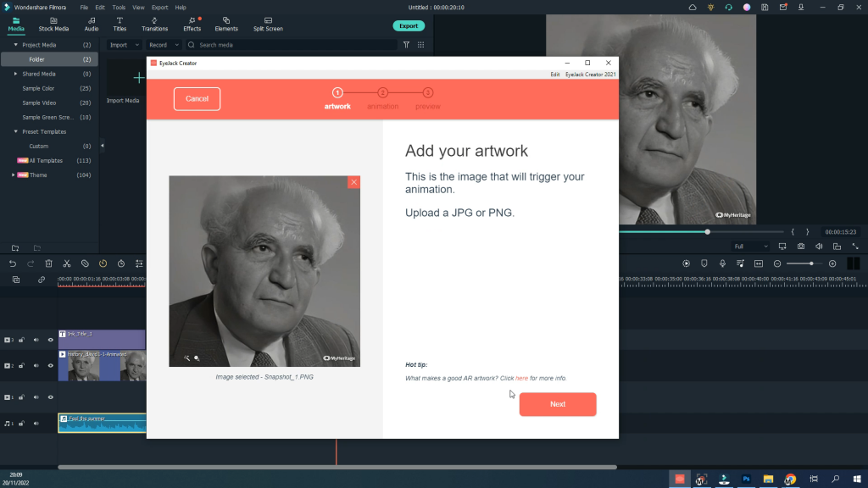Open the adjust sliders edit tool
This screenshot has width=868, height=488.
[x=139, y=264]
